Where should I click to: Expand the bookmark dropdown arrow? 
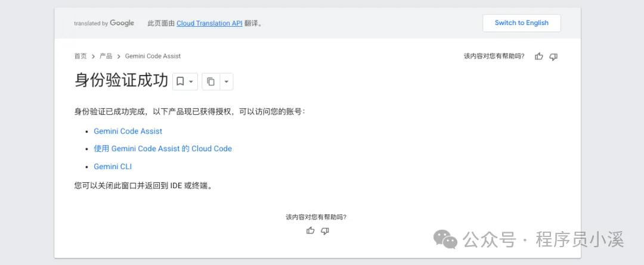coord(191,82)
